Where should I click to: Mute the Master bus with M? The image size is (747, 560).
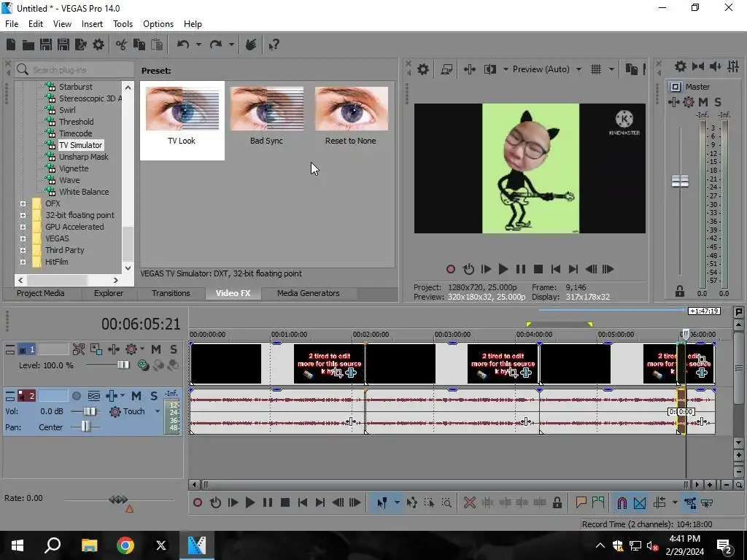703,102
